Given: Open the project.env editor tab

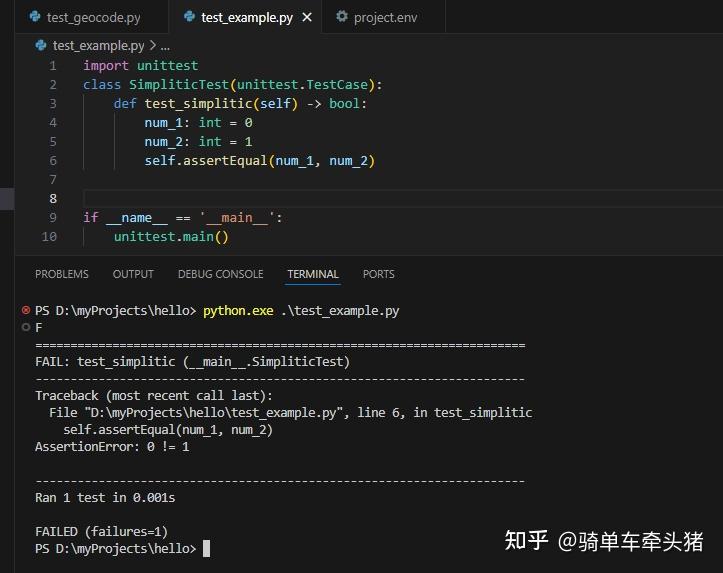Looking at the screenshot, I should tap(384, 18).
